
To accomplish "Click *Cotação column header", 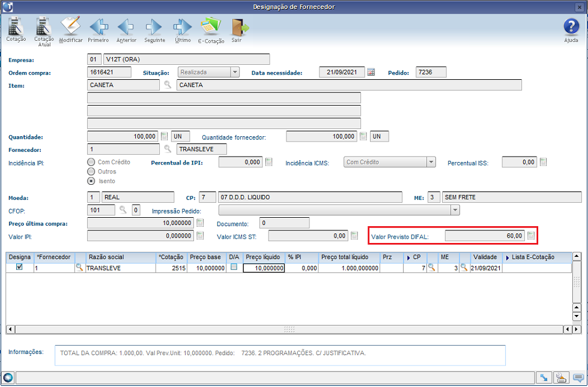I will tap(171, 257).
